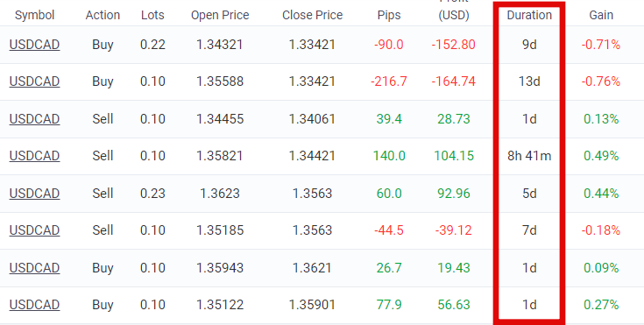Image resolution: width=644 pixels, height=325 pixels.
Task: Sort table by Close Price header
Action: tap(313, 15)
